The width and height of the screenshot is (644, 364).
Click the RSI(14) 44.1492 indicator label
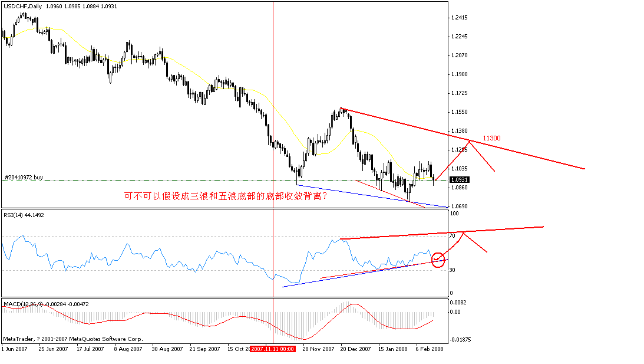click(24, 215)
